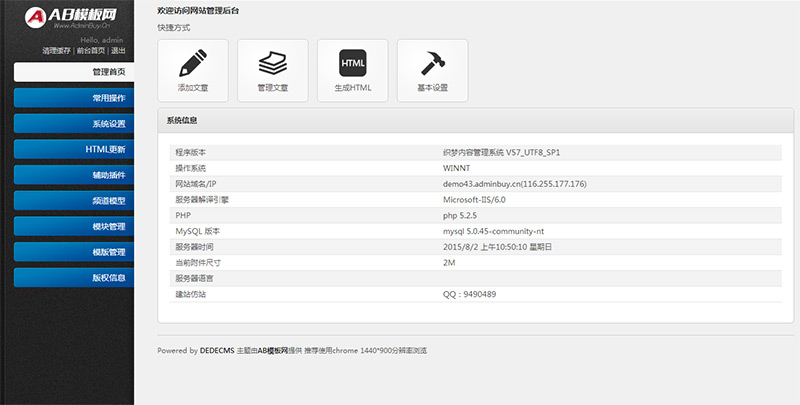Click the 退出 logout link

(x=118, y=50)
